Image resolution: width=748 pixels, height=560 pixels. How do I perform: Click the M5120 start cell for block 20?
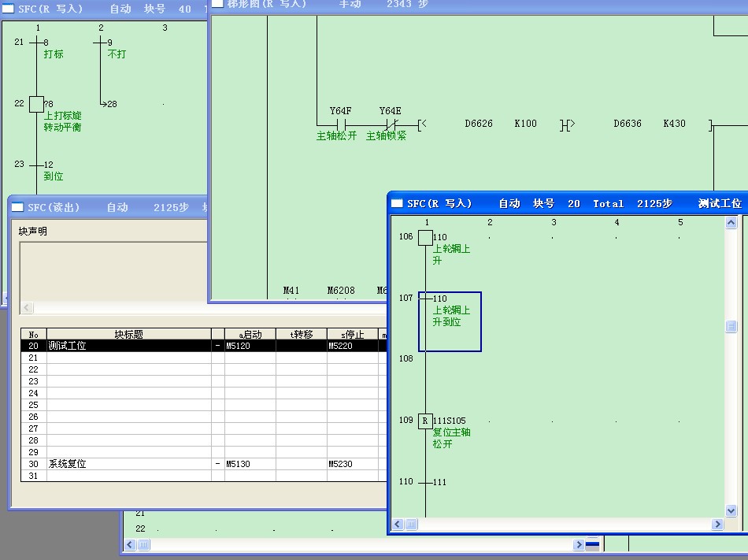[x=250, y=346]
